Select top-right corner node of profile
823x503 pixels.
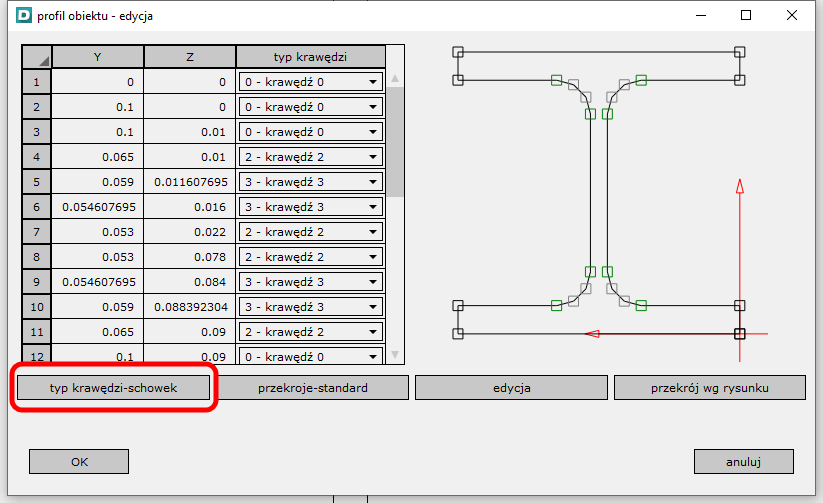(740, 52)
